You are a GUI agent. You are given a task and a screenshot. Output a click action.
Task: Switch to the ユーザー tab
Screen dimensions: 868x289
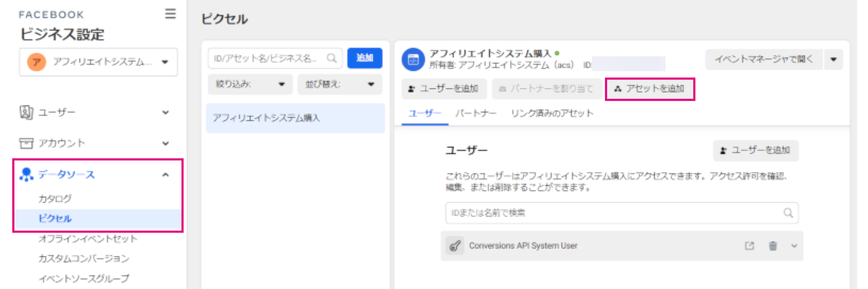pos(425,113)
